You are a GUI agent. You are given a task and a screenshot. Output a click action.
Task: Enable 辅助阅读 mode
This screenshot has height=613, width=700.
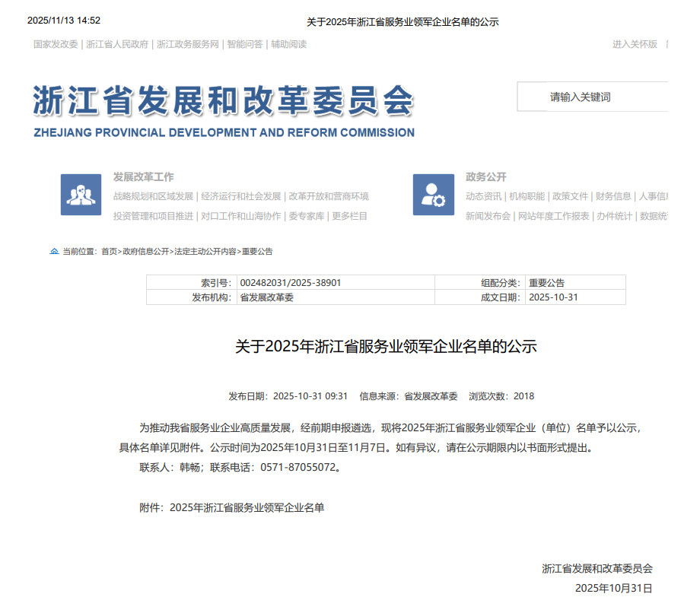289,44
